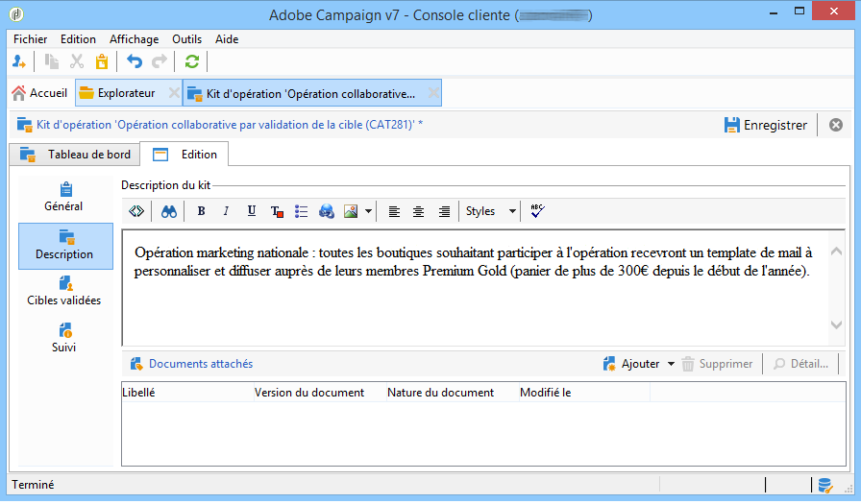Sort by the Libellé column header
The width and height of the screenshot is (861, 504).
187,393
